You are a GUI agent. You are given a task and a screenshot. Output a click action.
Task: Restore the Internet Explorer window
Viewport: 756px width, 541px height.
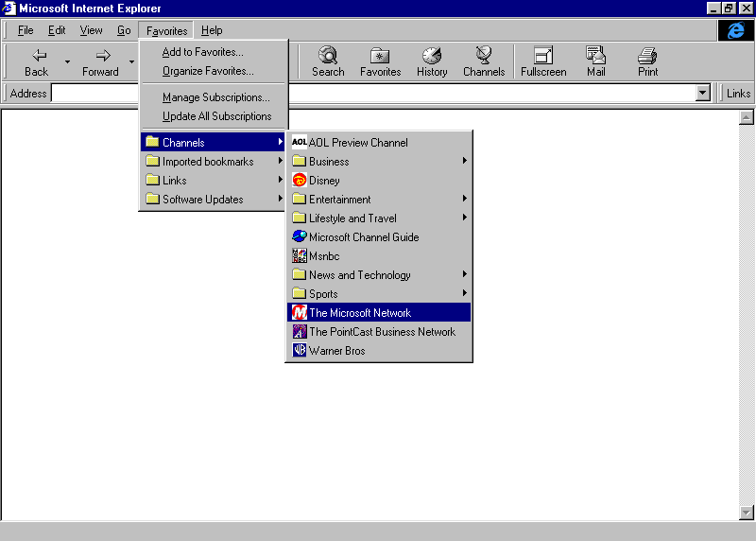[x=729, y=9]
